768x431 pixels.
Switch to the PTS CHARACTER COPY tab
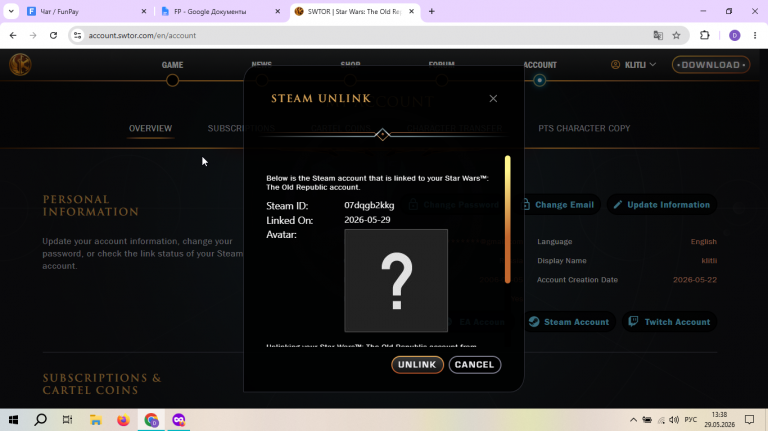click(x=584, y=128)
